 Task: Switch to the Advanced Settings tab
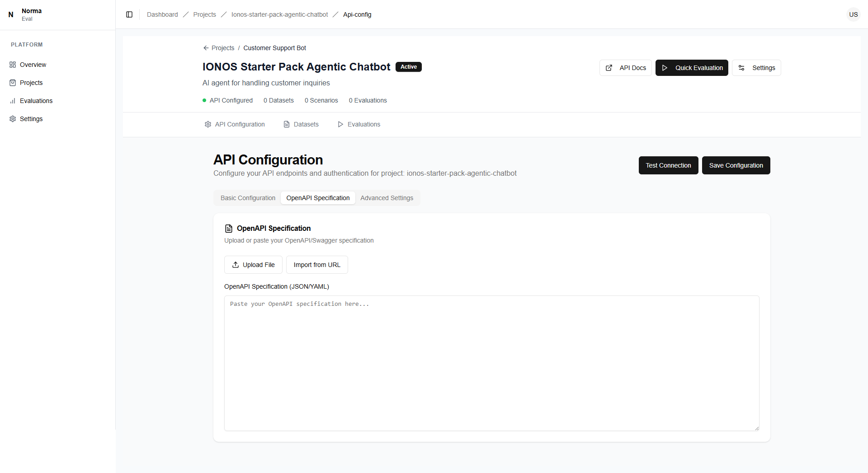tap(387, 198)
